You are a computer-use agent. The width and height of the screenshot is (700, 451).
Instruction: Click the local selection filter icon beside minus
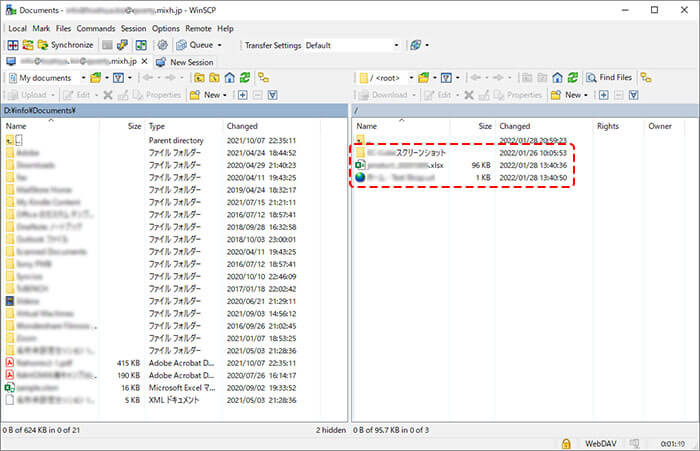pyautogui.click(x=273, y=95)
